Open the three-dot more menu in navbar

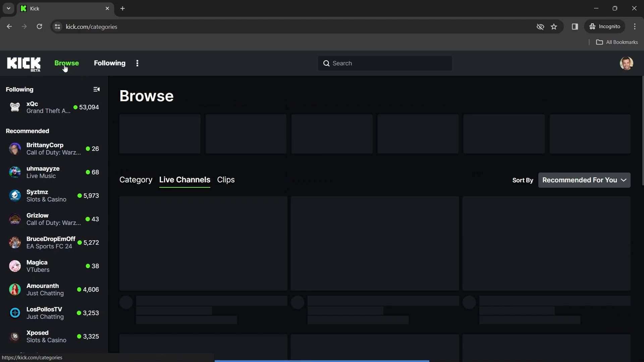[x=137, y=63]
